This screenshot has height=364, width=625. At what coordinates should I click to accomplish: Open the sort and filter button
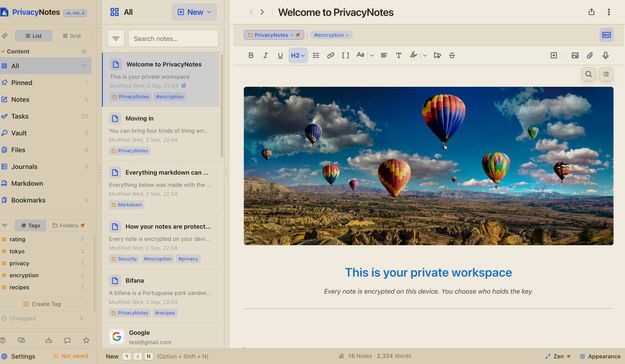coord(116,39)
